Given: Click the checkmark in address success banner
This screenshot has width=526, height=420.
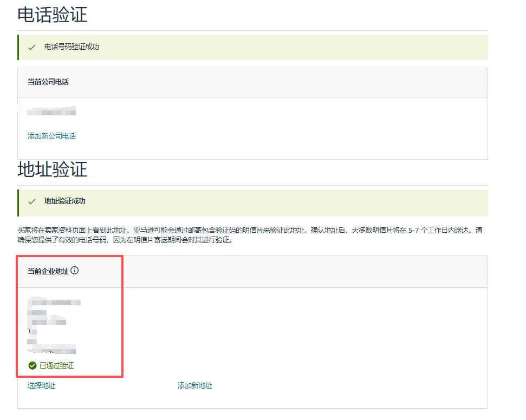Looking at the screenshot, I should tap(32, 201).
